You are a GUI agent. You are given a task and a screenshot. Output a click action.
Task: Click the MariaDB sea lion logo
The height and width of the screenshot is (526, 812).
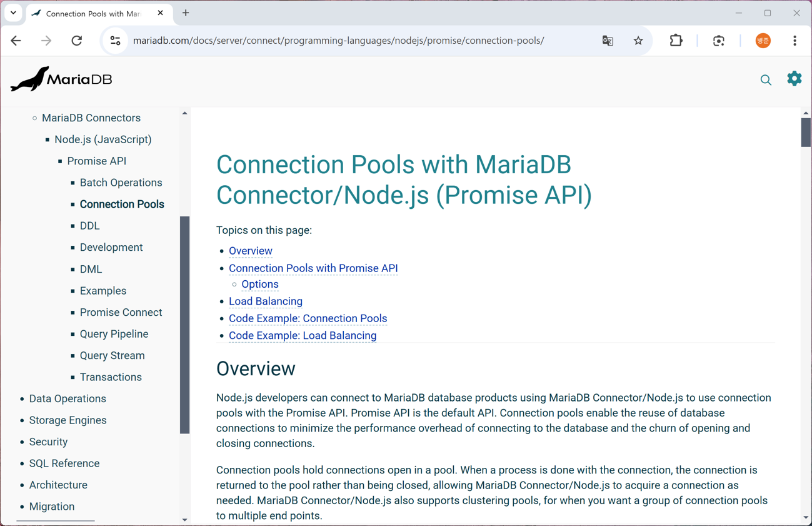click(61, 79)
